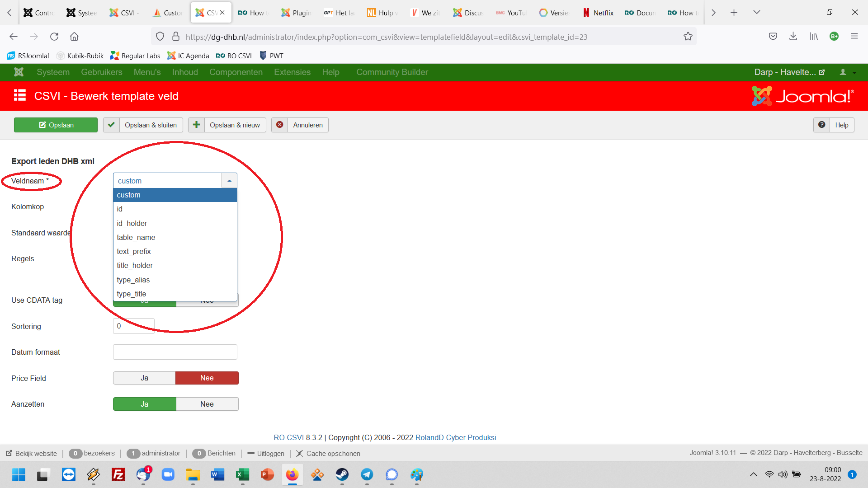This screenshot has width=868, height=488.
Task: Collapse the Veldnaam dropdown arrow
Action: (x=229, y=181)
